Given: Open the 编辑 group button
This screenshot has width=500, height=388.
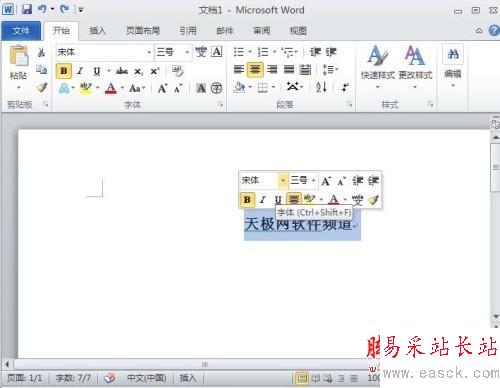Looking at the screenshot, I should click(453, 66).
